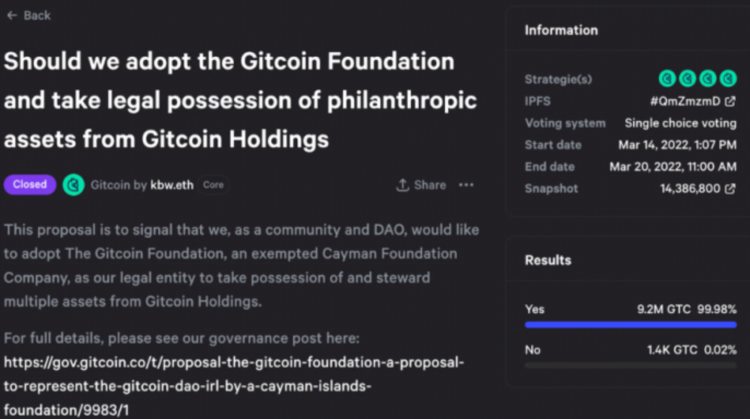Click external link icon beside snapshot 14,386,800
The image size is (750, 419).
point(730,188)
